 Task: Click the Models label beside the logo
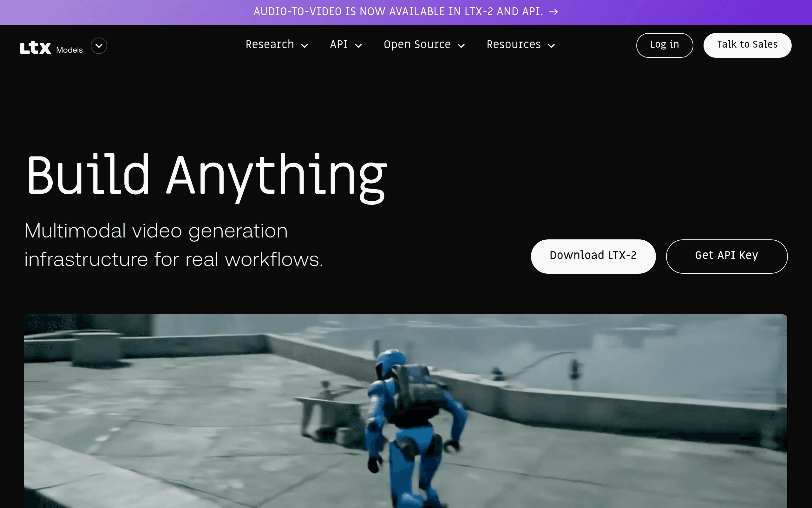point(69,50)
